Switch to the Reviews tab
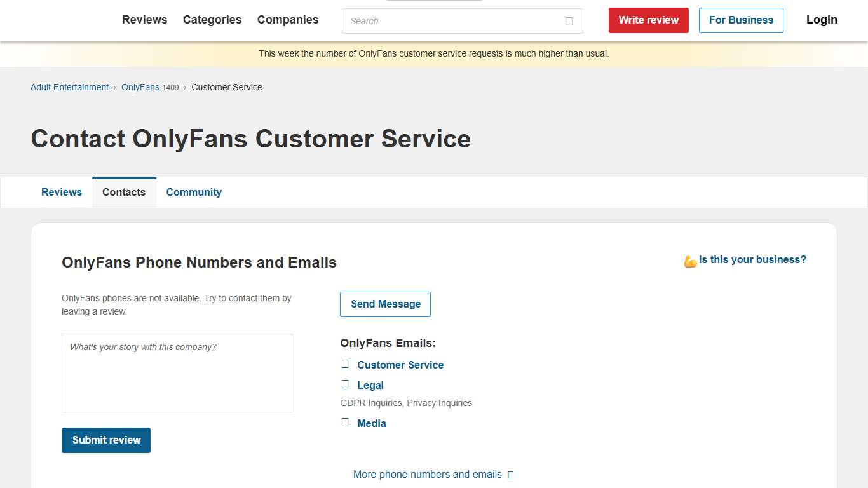This screenshot has width=868, height=488. click(x=61, y=192)
